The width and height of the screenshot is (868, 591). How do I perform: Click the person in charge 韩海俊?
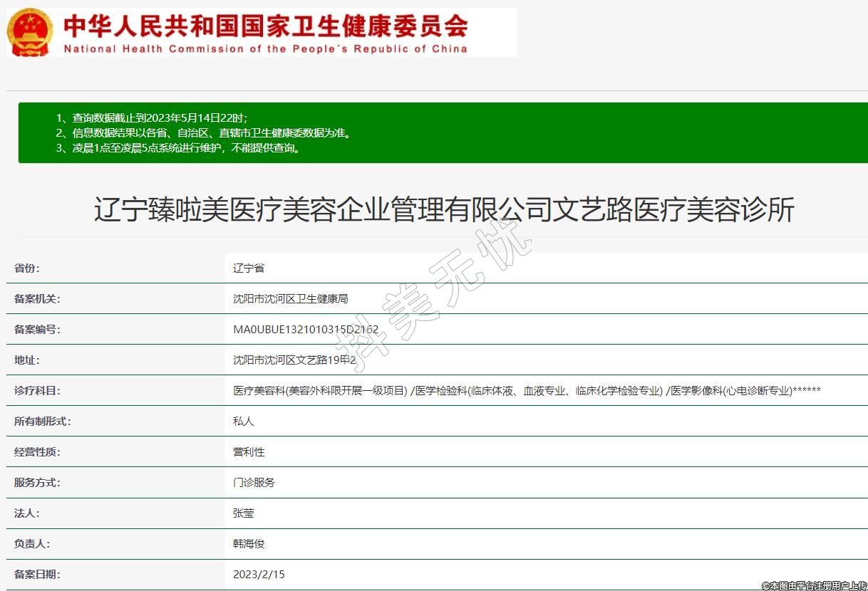tap(249, 544)
